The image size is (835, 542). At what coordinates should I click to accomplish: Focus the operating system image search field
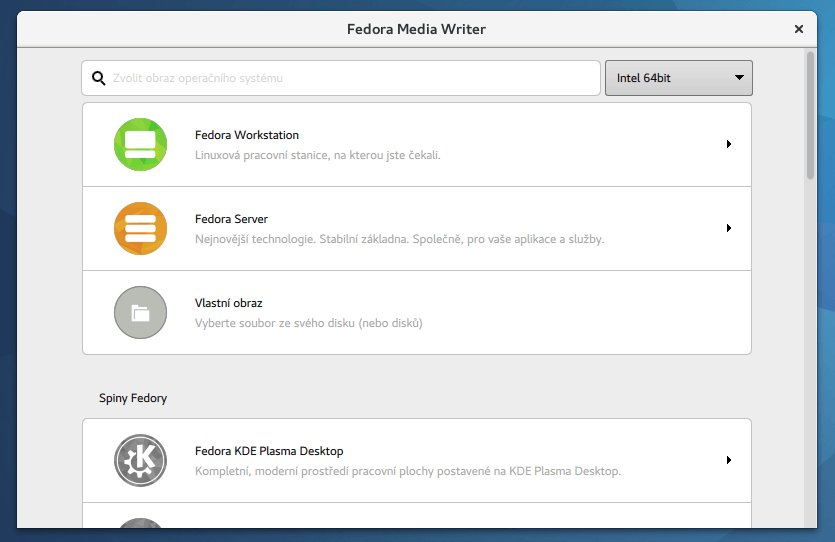(350, 78)
